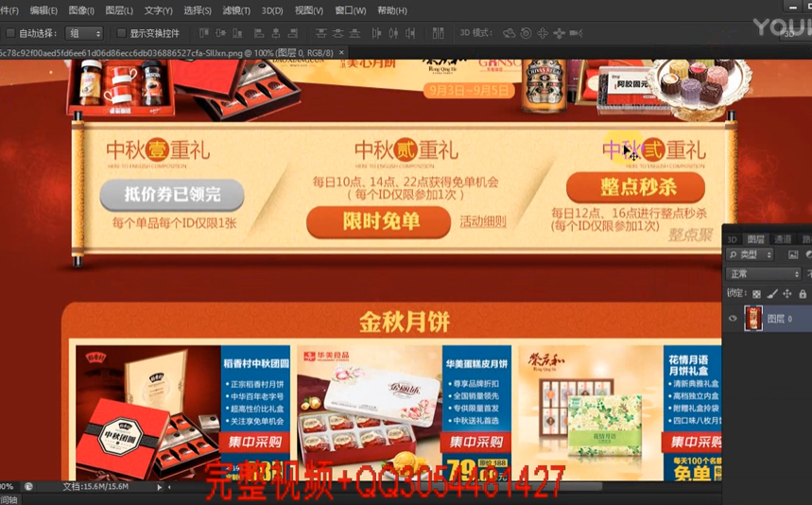812x505 pixels.
Task: Open the 滤镜(T) menu
Action: coord(236,10)
